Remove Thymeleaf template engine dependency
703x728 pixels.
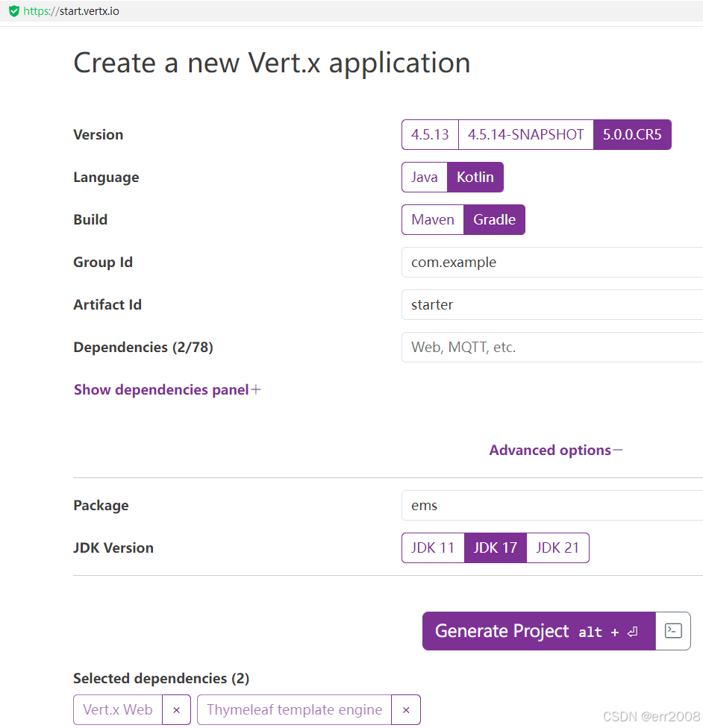coord(406,709)
